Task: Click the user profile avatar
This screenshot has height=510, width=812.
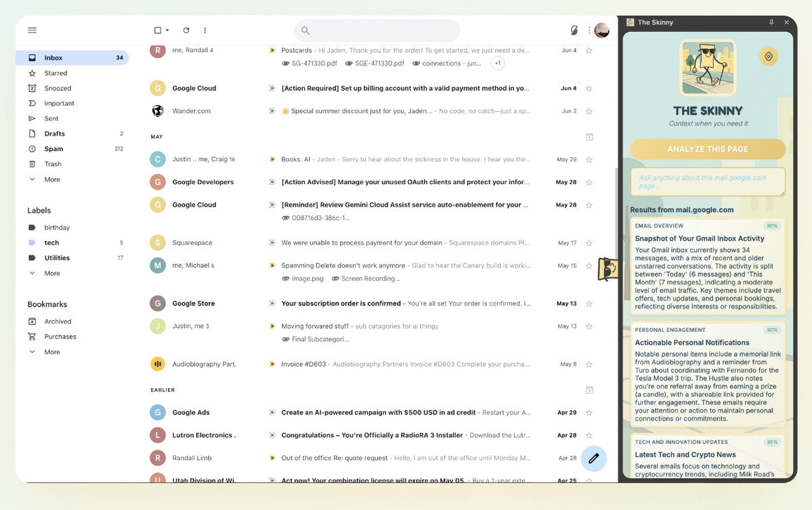Action: tap(602, 30)
